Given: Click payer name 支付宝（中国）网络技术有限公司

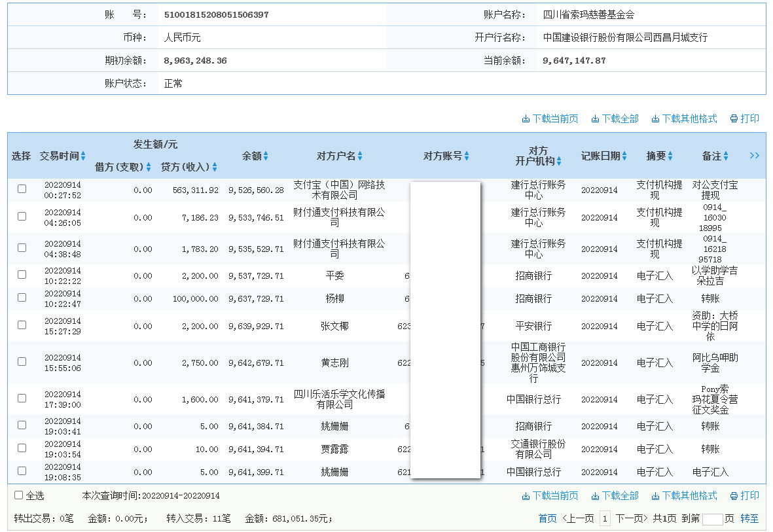Looking at the screenshot, I should pyautogui.click(x=339, y=190).
